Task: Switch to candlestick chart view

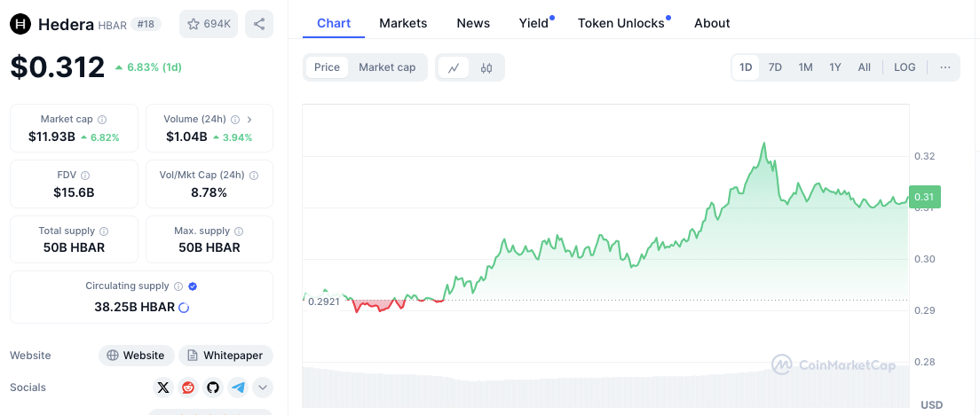Action: click(x=486, y=67)
